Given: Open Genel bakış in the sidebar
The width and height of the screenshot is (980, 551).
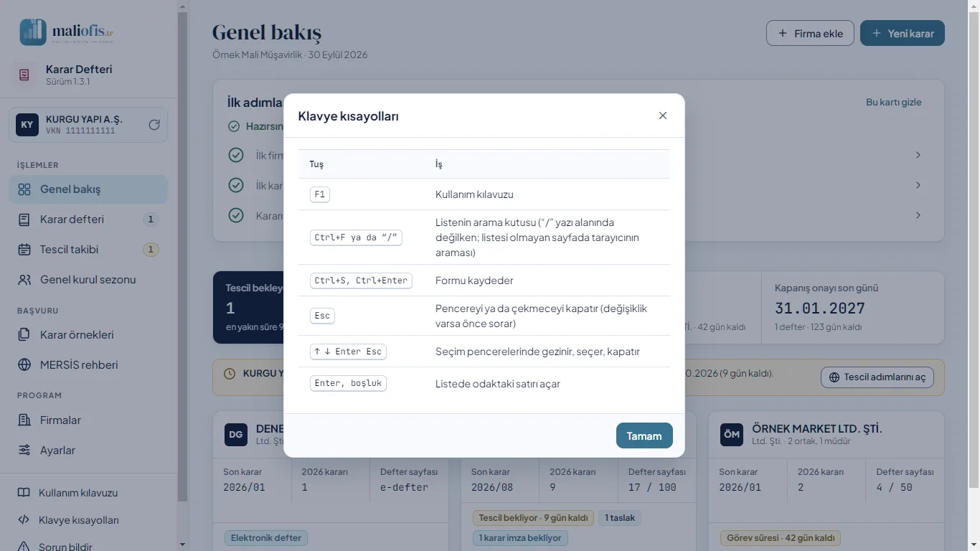Looking at the screenshot, I should 88,189.
